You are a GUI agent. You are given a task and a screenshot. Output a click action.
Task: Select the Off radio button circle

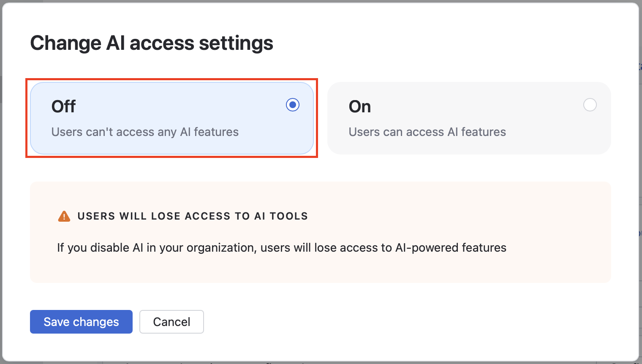point(293,105)
